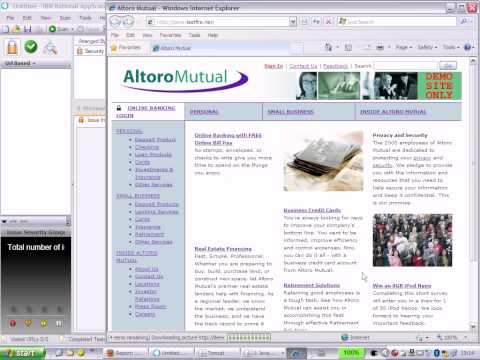Click the Internet Explorer Forward arrow
Viewport: 480px width, 360px height.
(128, 22)
